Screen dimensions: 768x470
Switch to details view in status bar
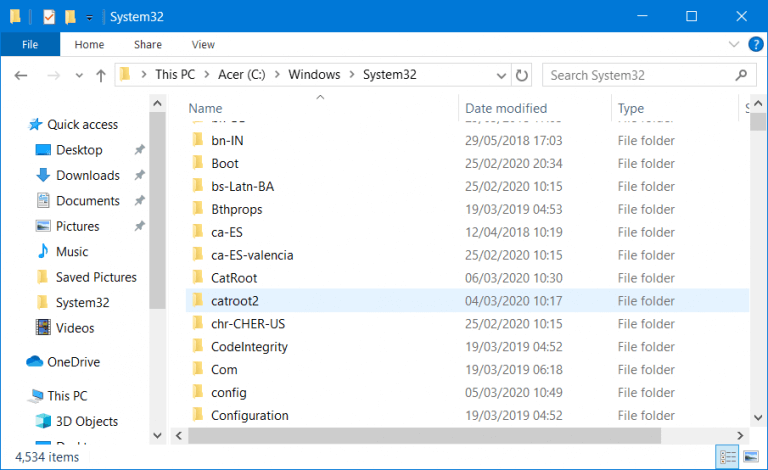coord(727,457)
